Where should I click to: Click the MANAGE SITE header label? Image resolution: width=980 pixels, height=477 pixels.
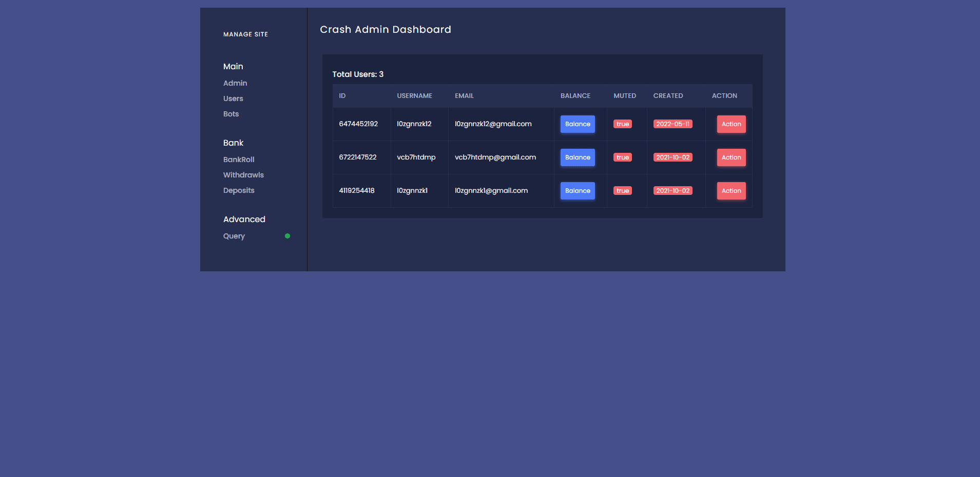[x=245, y=34]
